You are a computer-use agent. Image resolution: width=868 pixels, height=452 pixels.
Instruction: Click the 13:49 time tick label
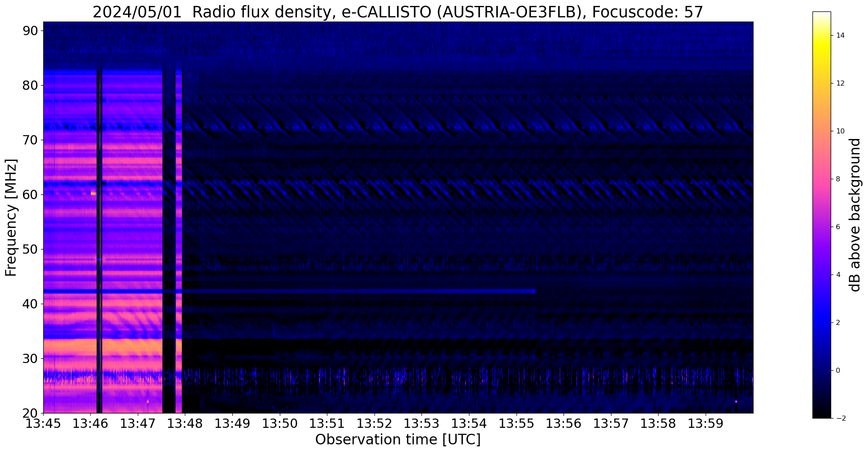click(x=232, y=424)
